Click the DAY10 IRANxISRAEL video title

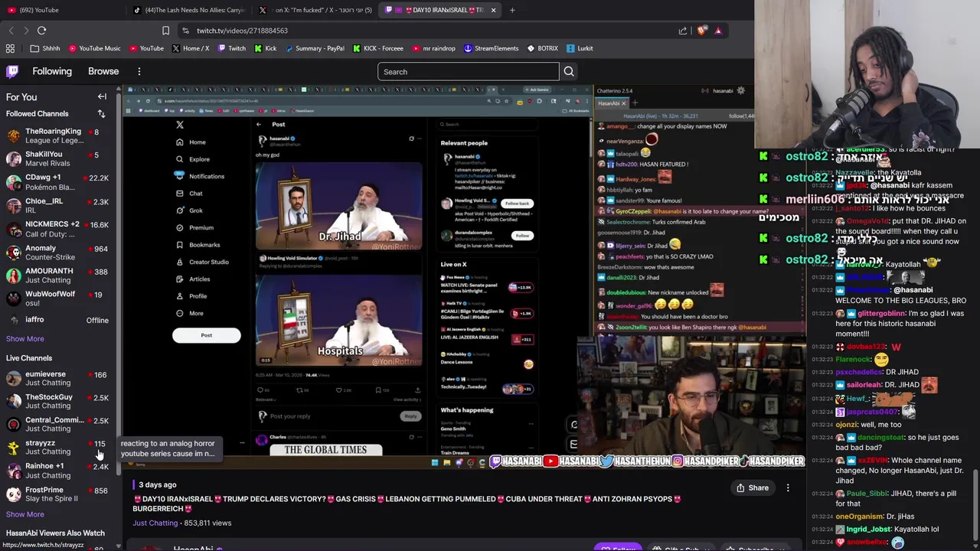[407, 504]
